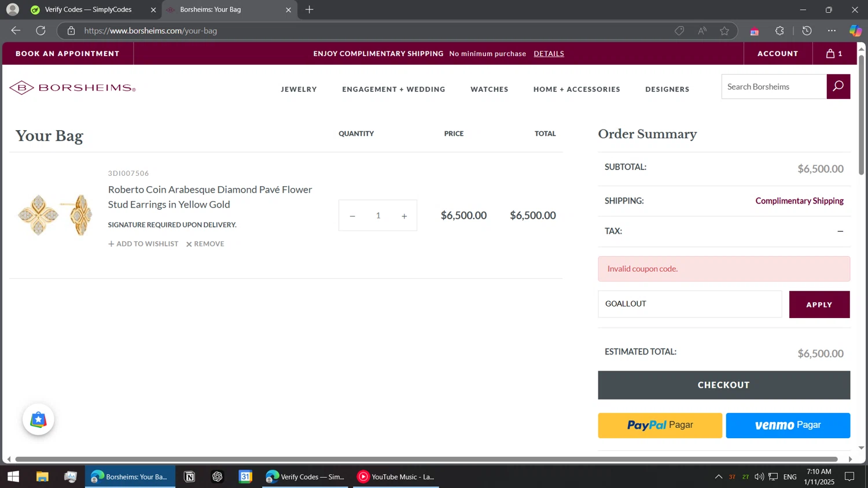
Task: Click the vertical page scrollbar
Action: click(x=861, y=114)
